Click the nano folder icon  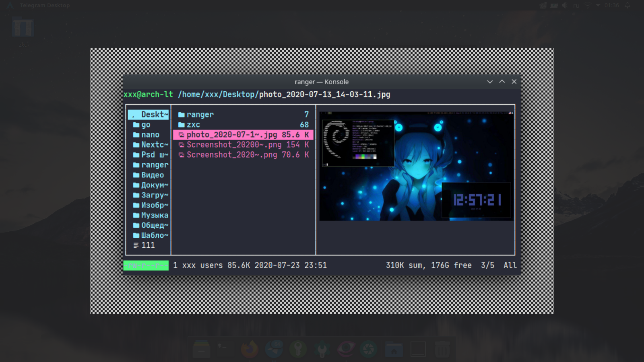tap(136, 135)
